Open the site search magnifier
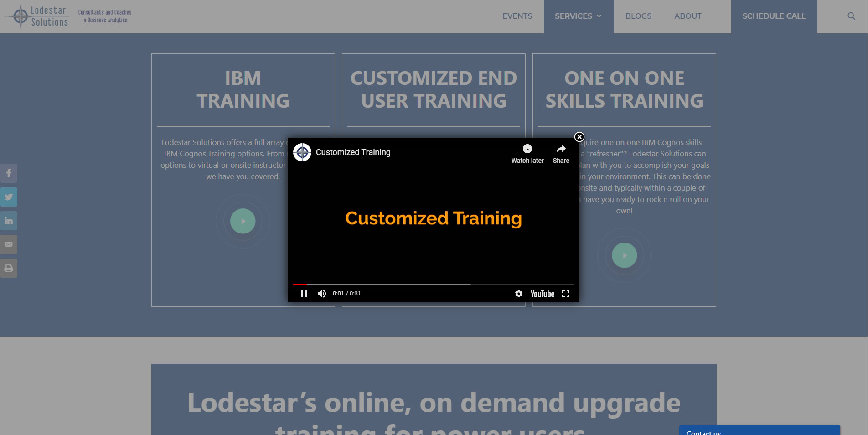This screenshot has width=868, height=435. point(851,16)
